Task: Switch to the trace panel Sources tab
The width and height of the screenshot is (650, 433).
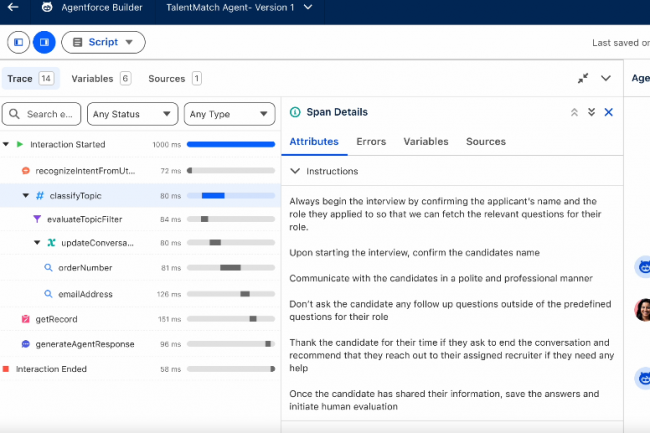Action: 175,78
